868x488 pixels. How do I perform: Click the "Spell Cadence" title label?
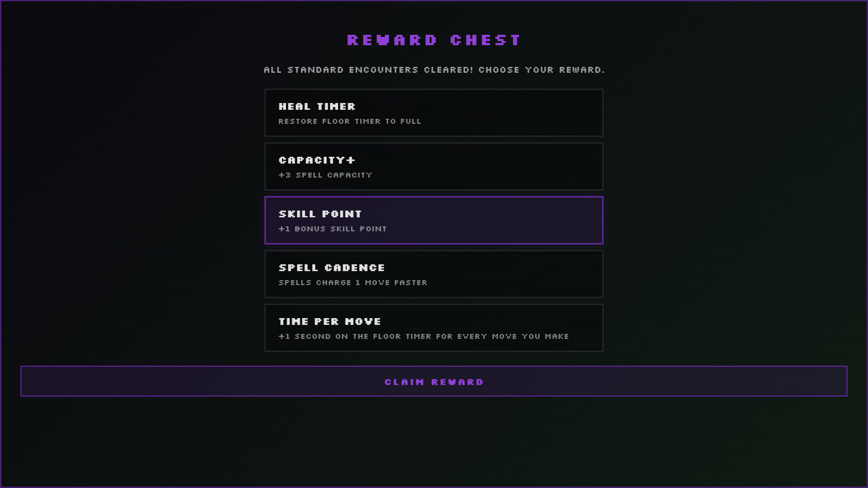pos(331,268)
